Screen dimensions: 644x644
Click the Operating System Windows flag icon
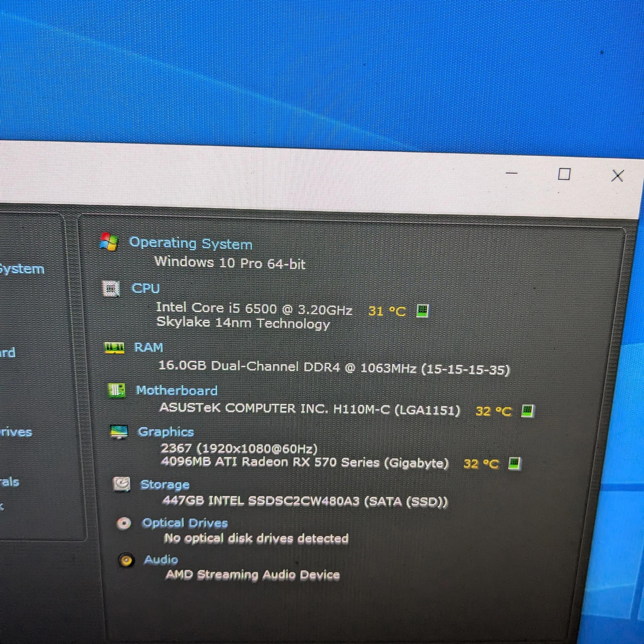point(109,242)
